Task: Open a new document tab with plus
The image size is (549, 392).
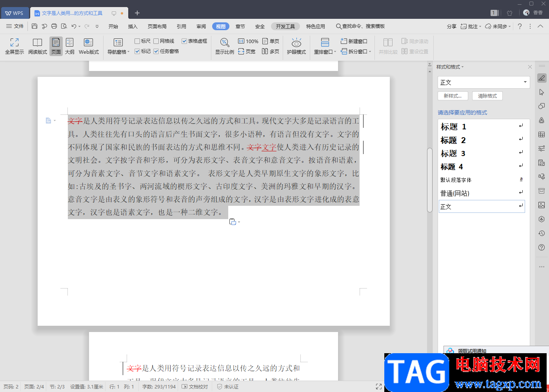Action: [x=137, y=13]
